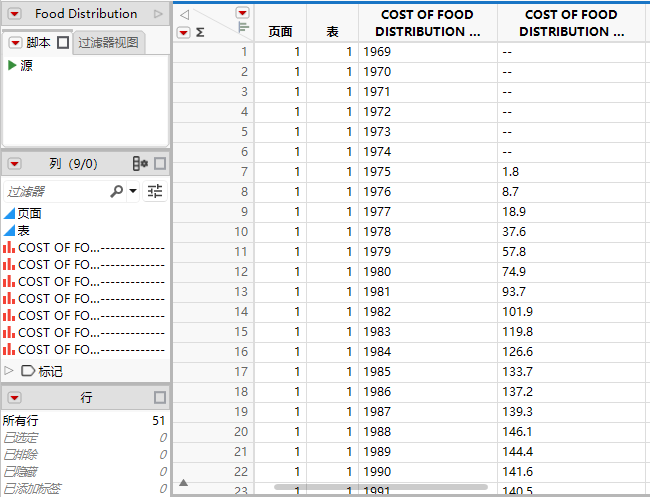Viewport: 650px width, 497px height.
Task: Open the rows red triangle menu beside sigma
Action: pyautogui.click(x=183, y=32)
